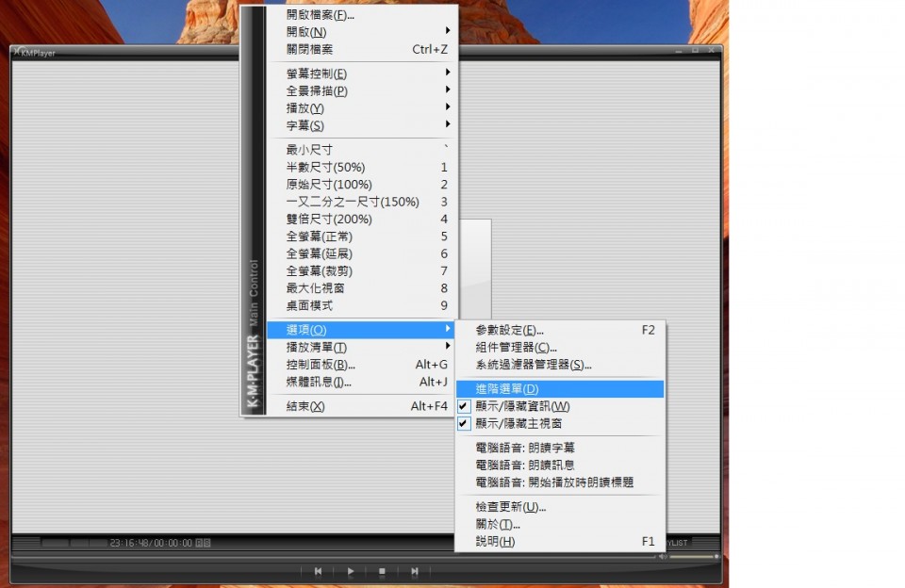The height and width of the screenshot is (588, 905).
Task: Choose 檢查更新(U) to check updates
Action: (510, 507)
